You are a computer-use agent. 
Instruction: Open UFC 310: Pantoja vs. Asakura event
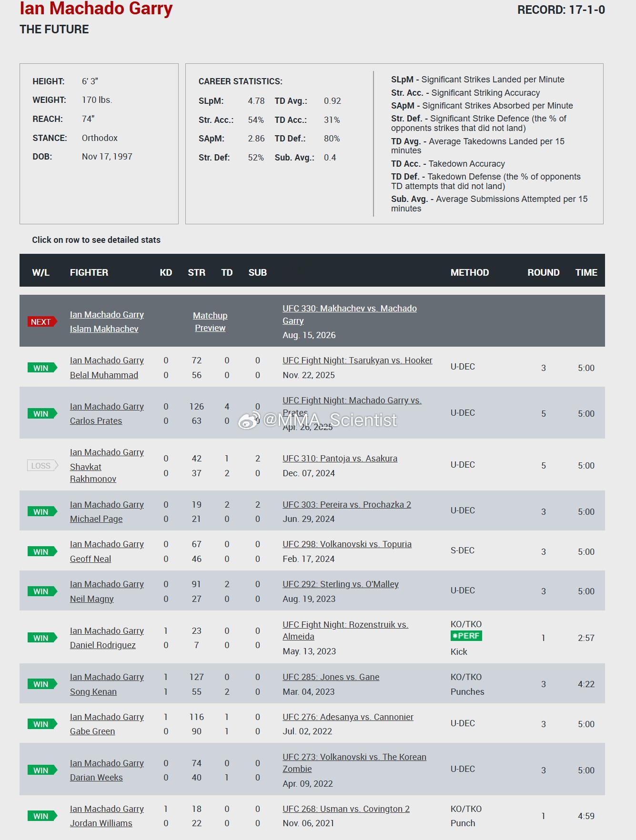click(340, 458)
